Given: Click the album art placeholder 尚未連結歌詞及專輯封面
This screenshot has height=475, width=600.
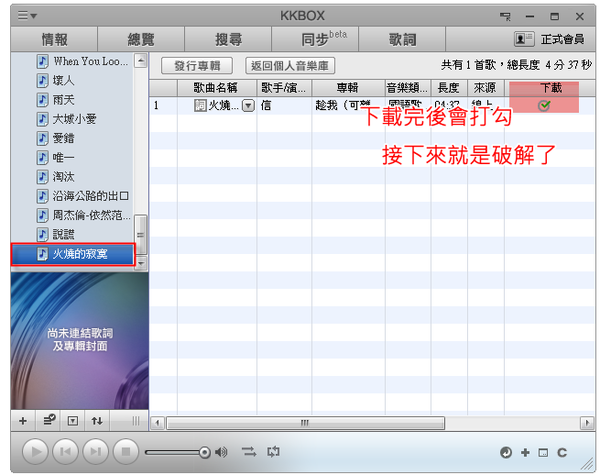Looking at the screenshot, I should 80,341.
